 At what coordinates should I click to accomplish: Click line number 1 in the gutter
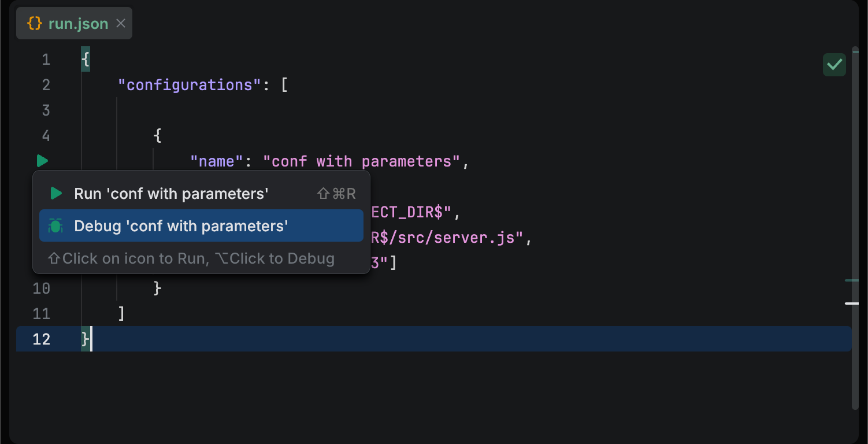coord(46,60)
